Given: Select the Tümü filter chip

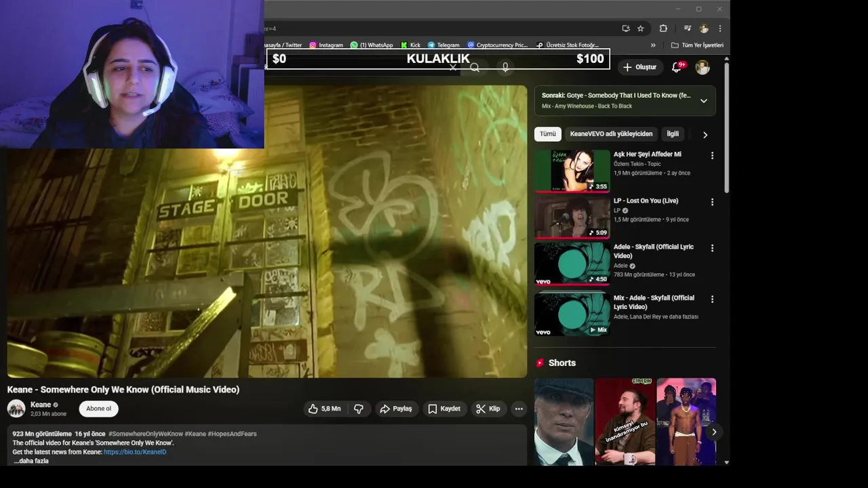Looking at the screenshot, I should tap(547, 134).
